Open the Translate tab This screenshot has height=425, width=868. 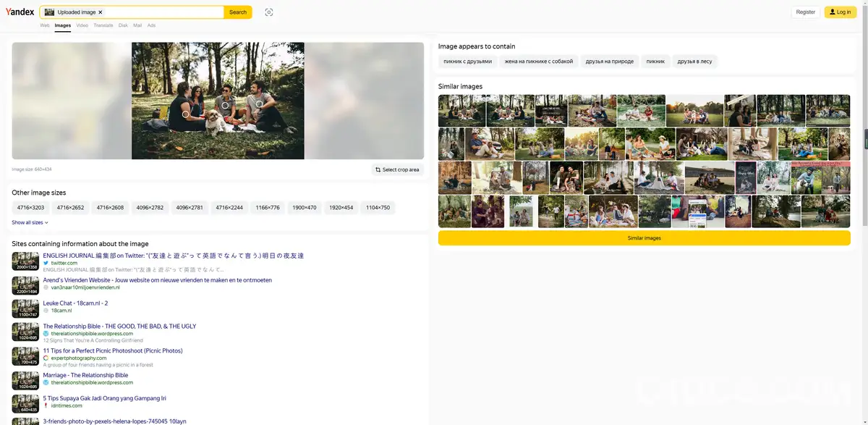103,25
